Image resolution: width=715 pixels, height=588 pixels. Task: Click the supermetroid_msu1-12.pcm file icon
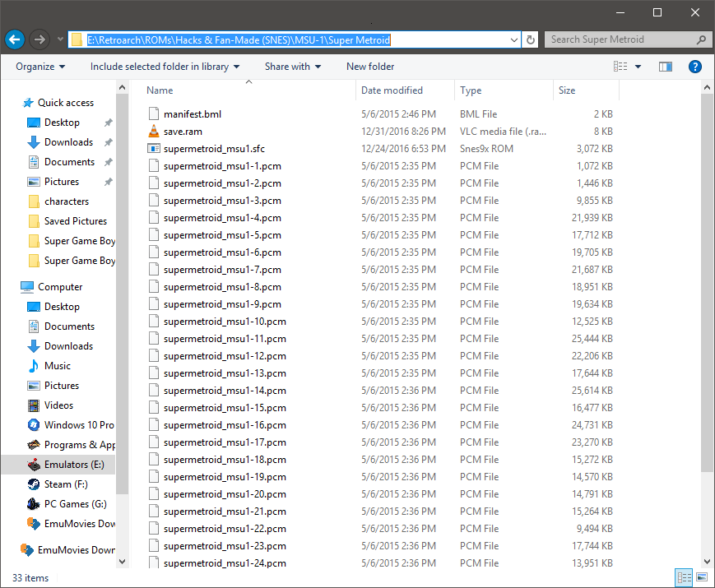[154, 356]
